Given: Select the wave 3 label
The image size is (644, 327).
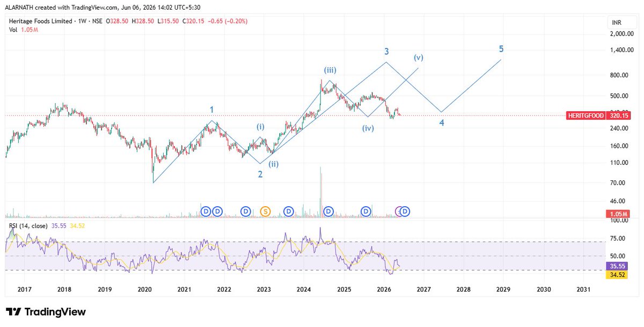Looking at the screenshot, I should click(x=386, y=52).
